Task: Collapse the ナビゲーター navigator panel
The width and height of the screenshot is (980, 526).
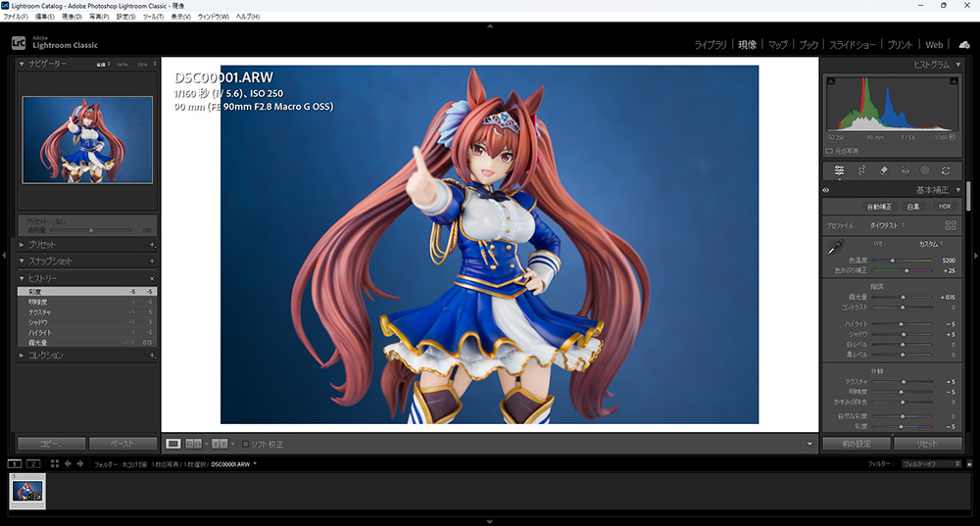Action: point(22,64)
